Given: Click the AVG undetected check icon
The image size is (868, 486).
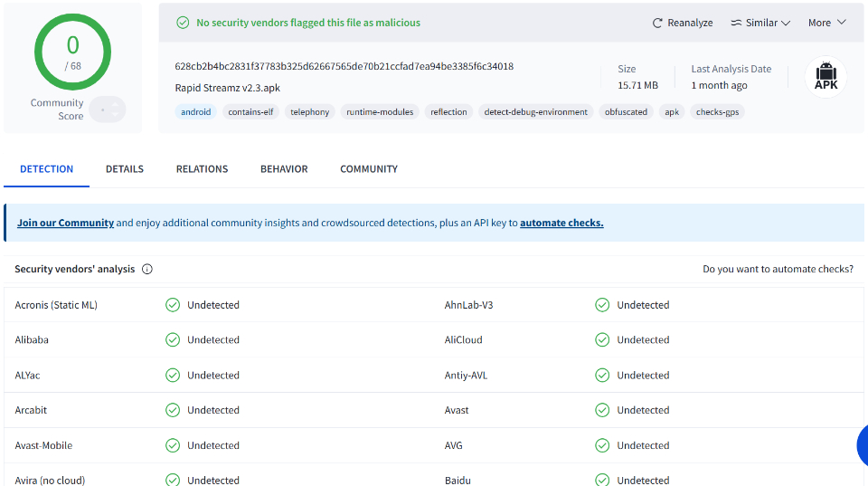Looking at the screenshot, I should (602, 445).
